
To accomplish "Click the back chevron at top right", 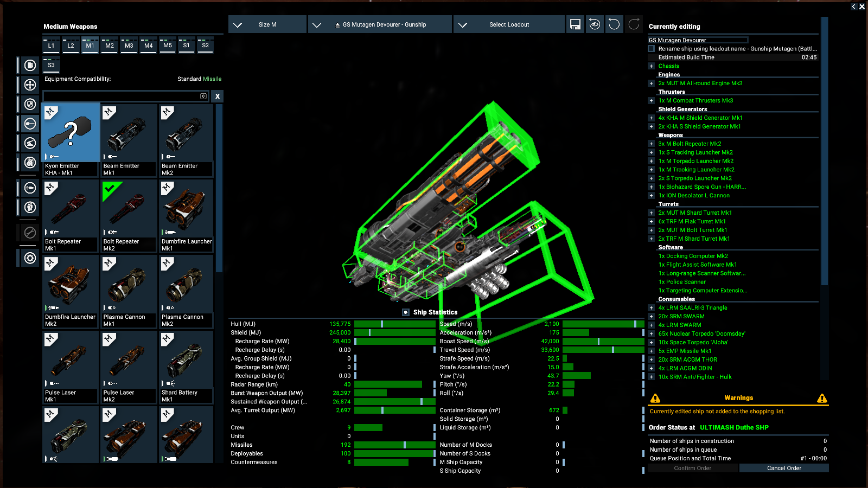I will (853, 7).
